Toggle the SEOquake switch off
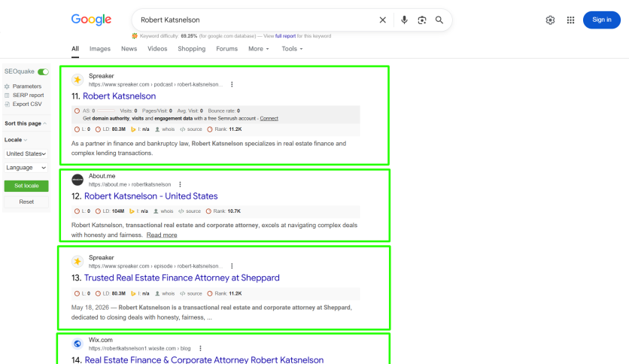629x364 pixels. 43,71
